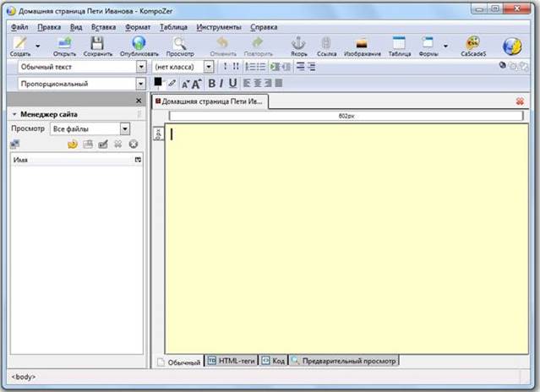Click the site manager new folder icon

[x=88, y=144]
